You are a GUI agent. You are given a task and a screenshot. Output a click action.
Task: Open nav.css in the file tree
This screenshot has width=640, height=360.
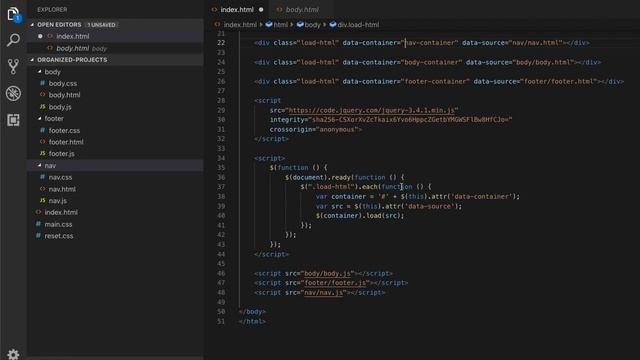(60, 178)
